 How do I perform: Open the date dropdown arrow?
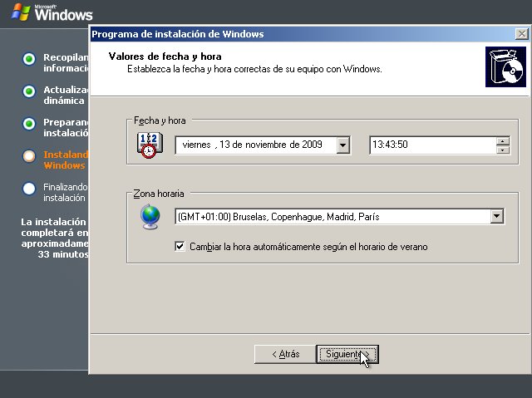pyautogui.click(x=343, y=145)
